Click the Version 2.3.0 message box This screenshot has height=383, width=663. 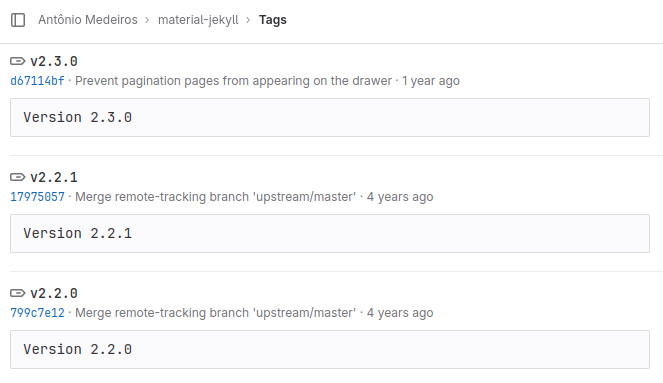click(x=330, y=118)
